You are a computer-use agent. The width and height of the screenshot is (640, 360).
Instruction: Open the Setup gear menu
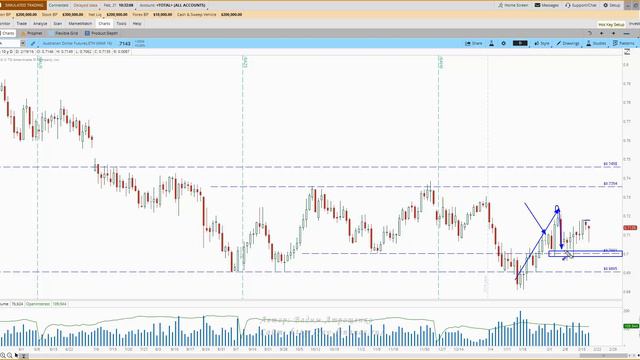pos(612,5)
